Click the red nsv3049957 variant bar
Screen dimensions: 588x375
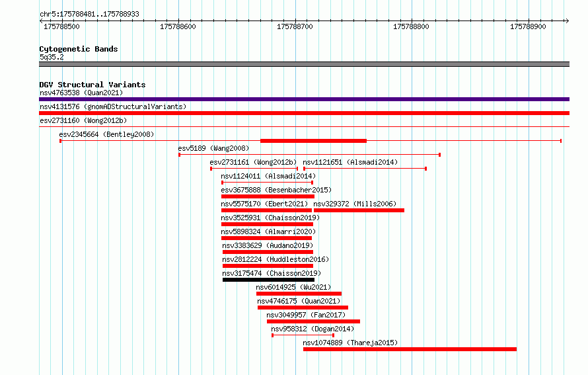tap(314, 321)
